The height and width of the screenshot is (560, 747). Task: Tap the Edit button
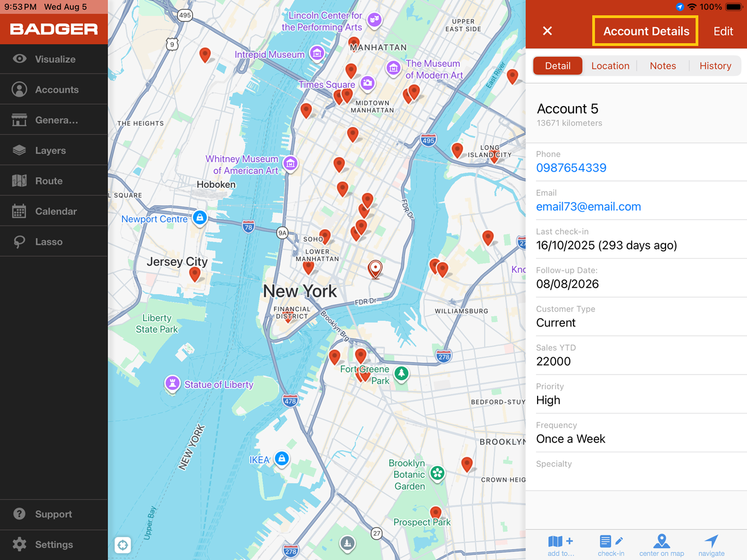[723, 31]
